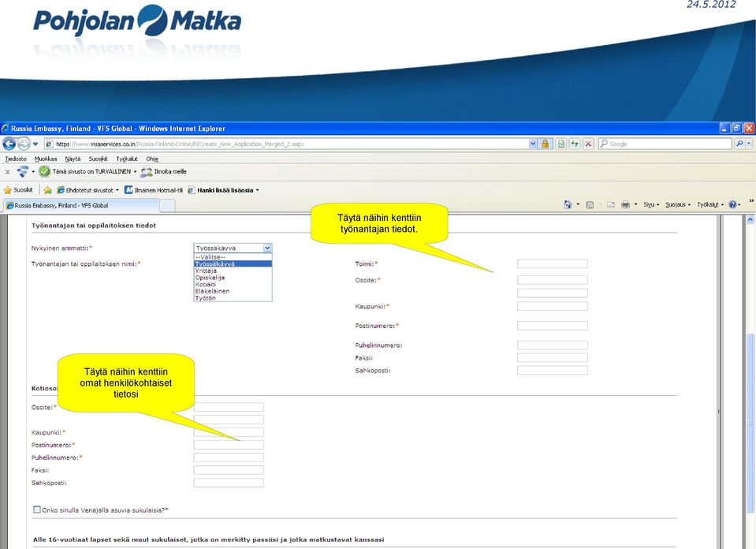
Task: Click the blue security toolbar logo icon
Action: [23, 171]
